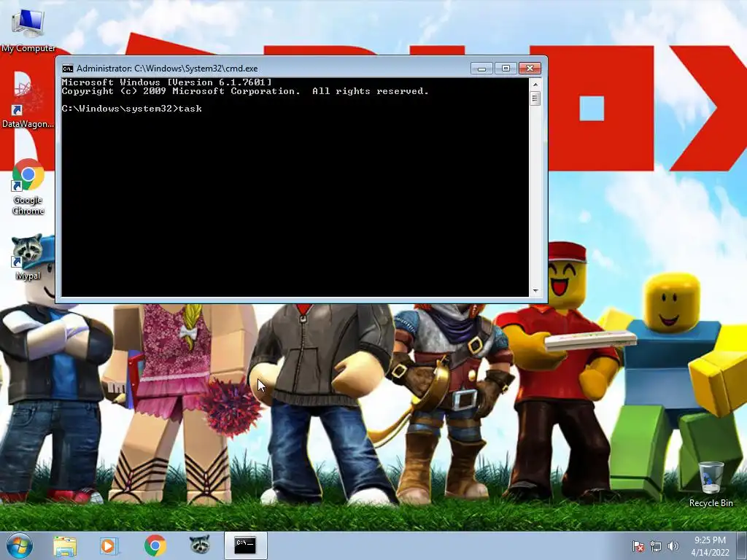Click the Copyright 2009 Microsoft Corporation line
Image resolution: width=747 pixels, height=560 pixels.
click(245, 91)
